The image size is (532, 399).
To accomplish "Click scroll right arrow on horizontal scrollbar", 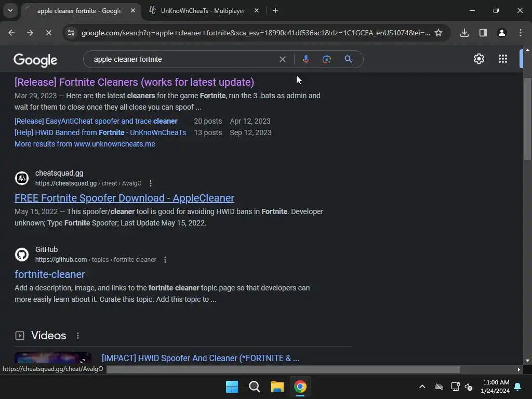I will 519,369.
